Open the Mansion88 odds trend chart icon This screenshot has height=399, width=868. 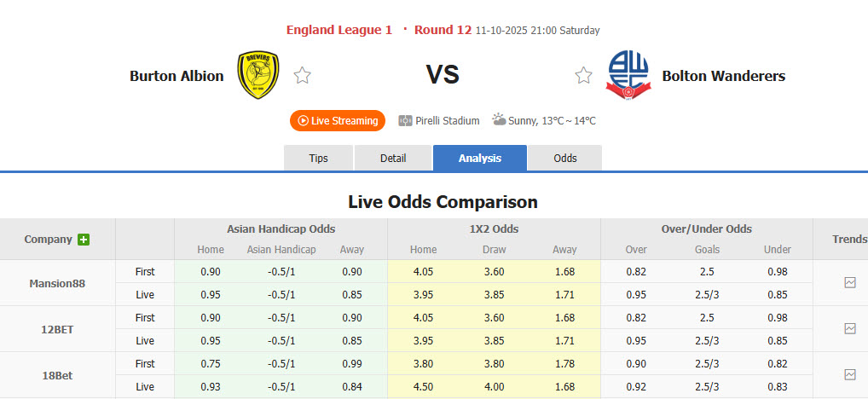coord(850,282)
